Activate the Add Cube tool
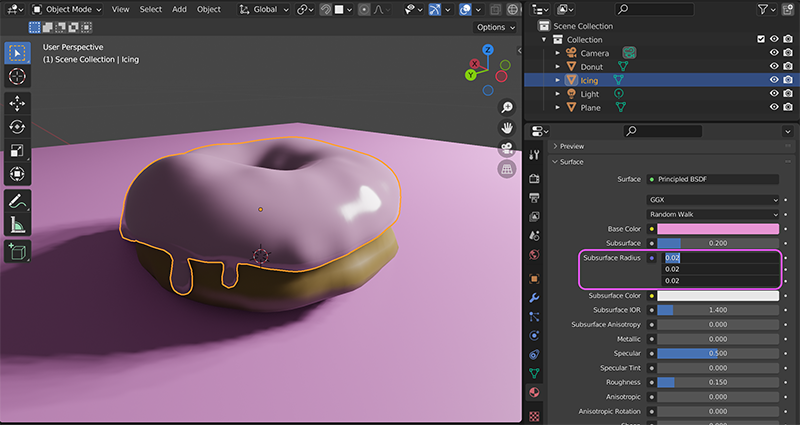This screenshot has width=800, height=425. click(17, 251)
